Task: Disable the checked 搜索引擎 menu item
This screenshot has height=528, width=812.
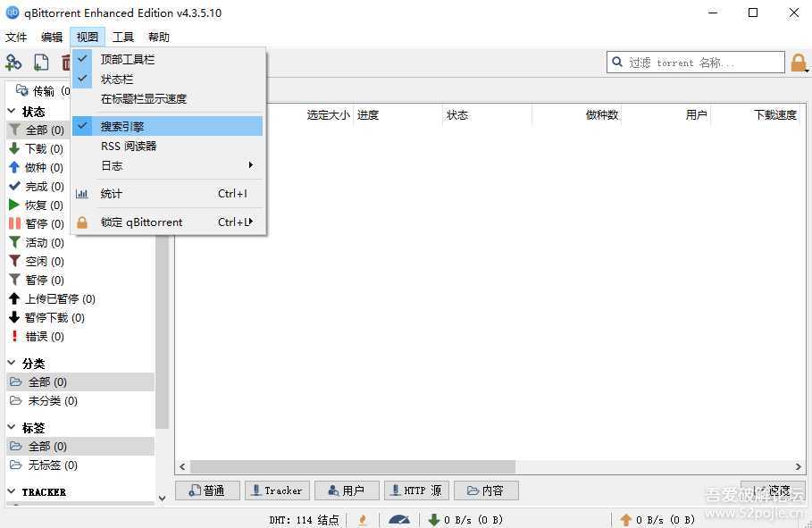Action: click(122, 126)
